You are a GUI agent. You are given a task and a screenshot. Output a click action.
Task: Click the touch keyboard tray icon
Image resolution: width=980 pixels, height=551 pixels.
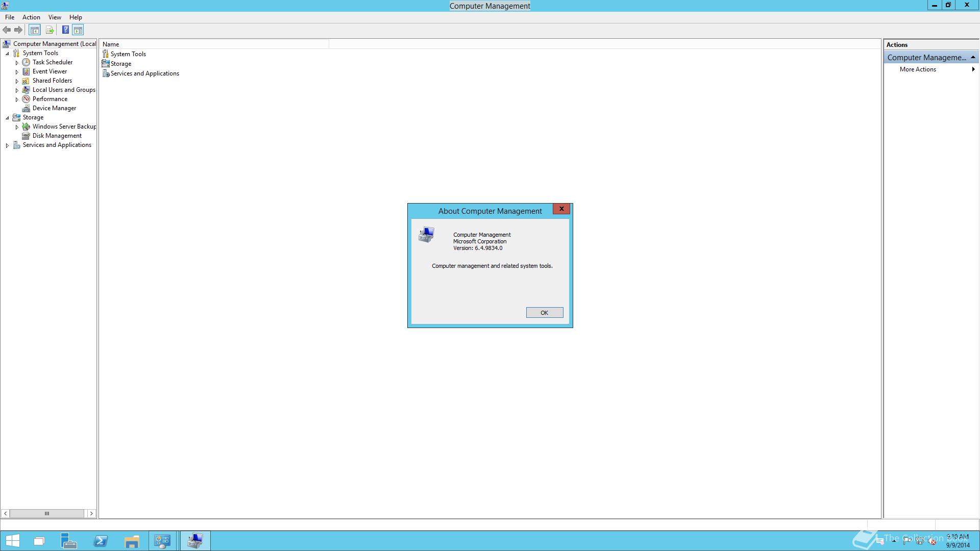pyautogui.click(x=880, y=541)
